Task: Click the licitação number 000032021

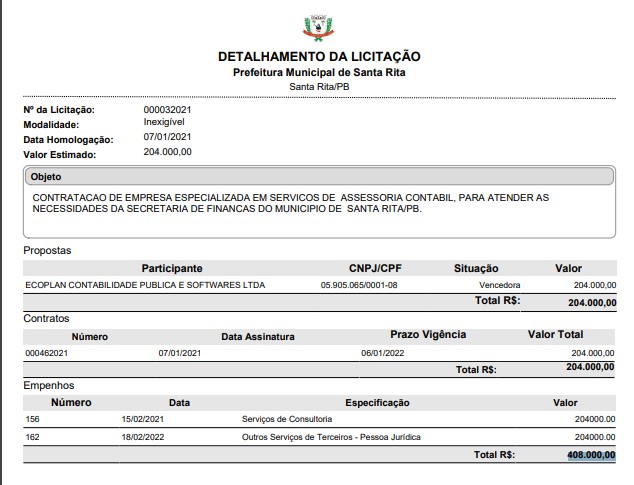Action: point(168,107)
